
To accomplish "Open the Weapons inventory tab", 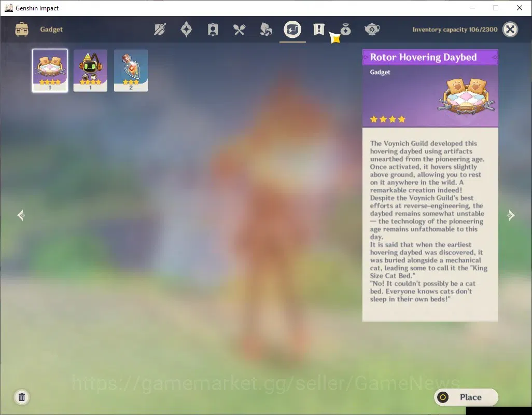I will pos(160,30).
